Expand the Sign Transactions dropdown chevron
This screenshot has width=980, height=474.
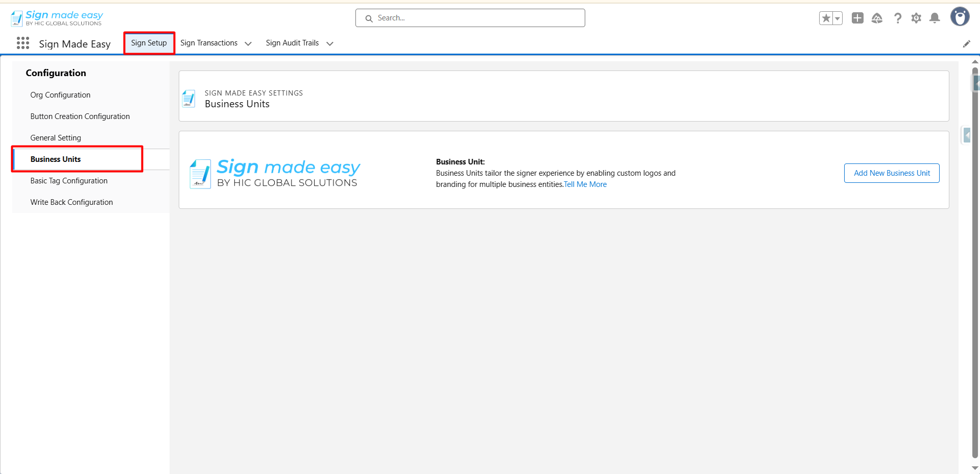(248, 43)
